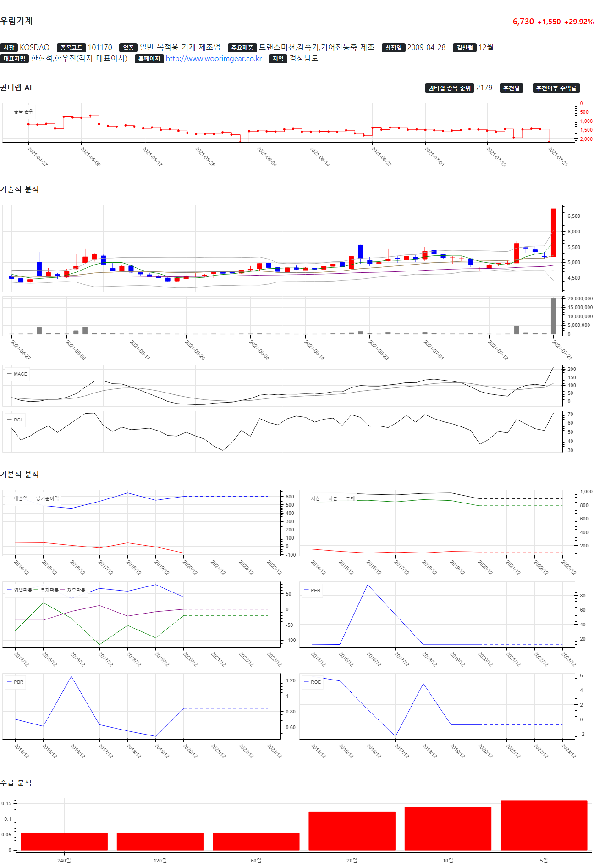Select 일반 목적용 기계 제조업 text

pos(180,47)
